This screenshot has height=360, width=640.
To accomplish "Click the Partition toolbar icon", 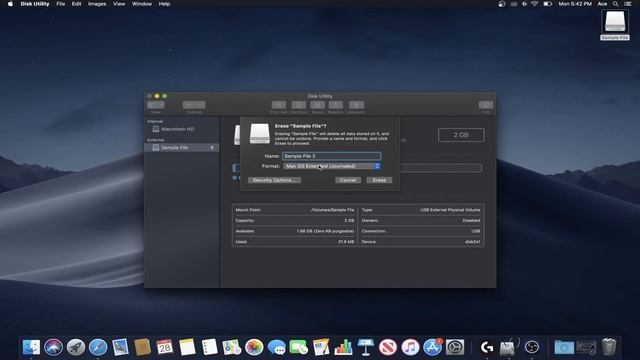I will tap(298, 105).
